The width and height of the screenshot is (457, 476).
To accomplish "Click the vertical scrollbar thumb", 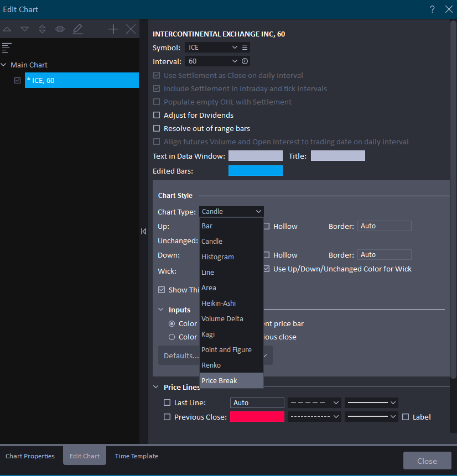I will click(453, 200).
